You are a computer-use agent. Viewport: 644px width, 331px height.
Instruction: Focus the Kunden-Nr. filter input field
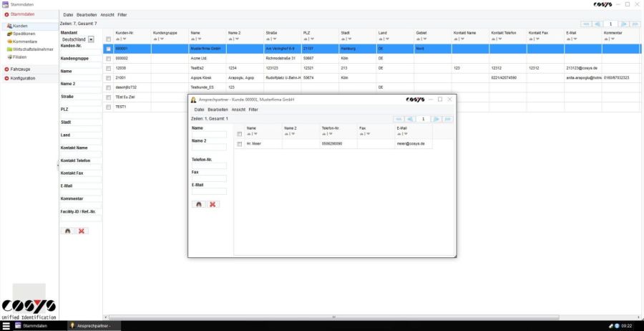(81, 52)
